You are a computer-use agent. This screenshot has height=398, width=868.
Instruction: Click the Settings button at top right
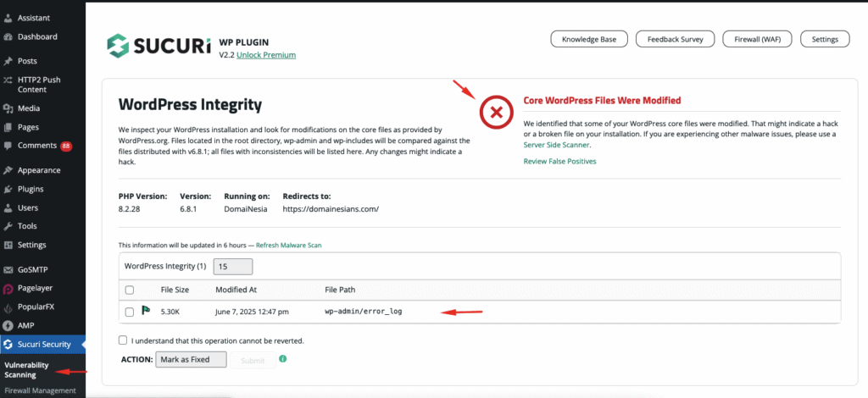point(825,39)
